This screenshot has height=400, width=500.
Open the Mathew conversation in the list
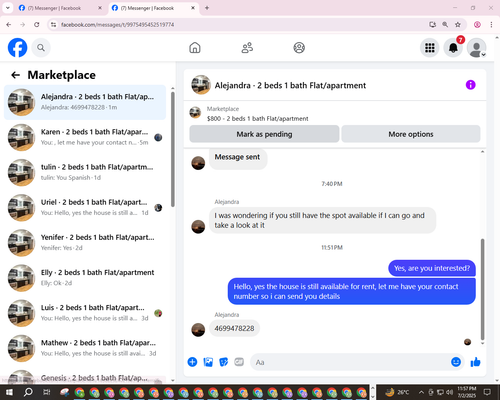[85, 348]
